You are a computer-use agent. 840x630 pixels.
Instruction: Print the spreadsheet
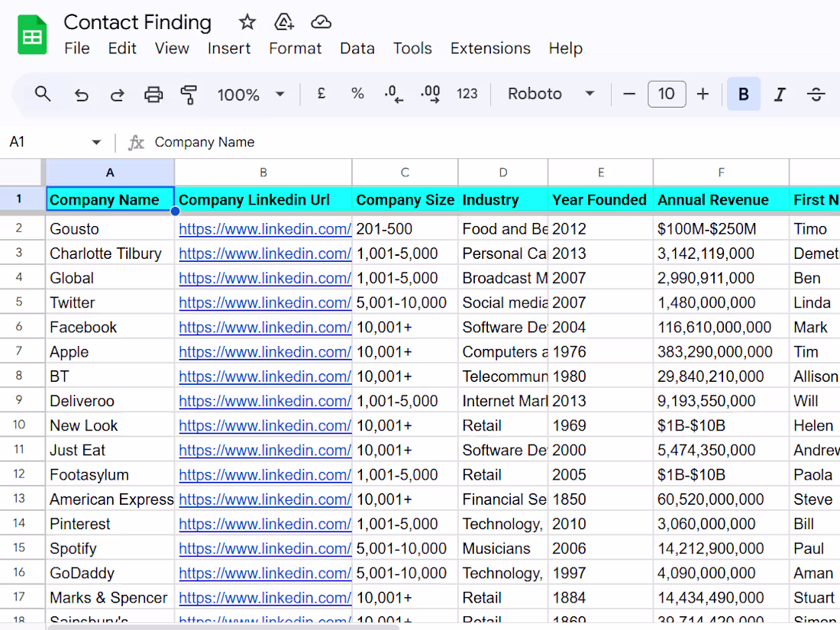[153, 95]
